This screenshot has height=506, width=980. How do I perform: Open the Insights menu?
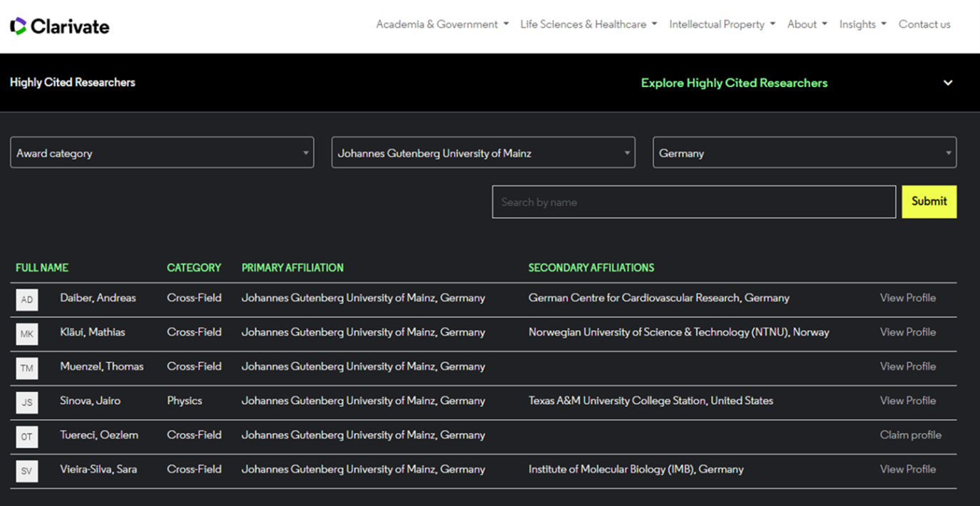862,24
